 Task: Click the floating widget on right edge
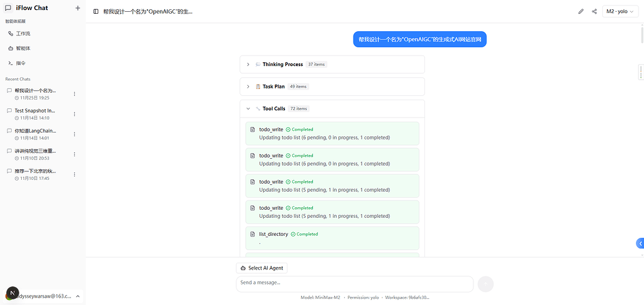(641, 72)
